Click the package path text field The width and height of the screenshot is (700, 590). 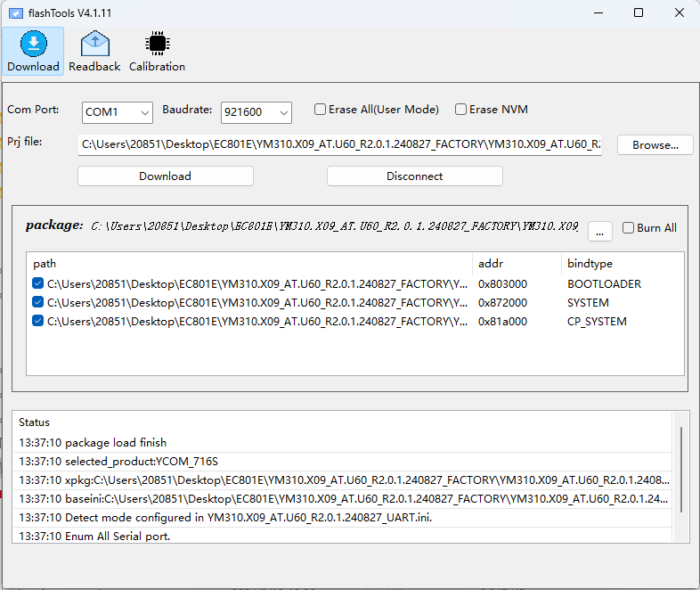coord(334,226)
